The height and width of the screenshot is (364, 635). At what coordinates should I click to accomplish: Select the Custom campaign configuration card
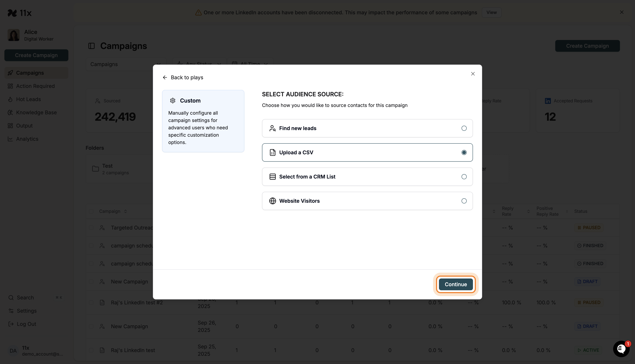coord(203,121)
